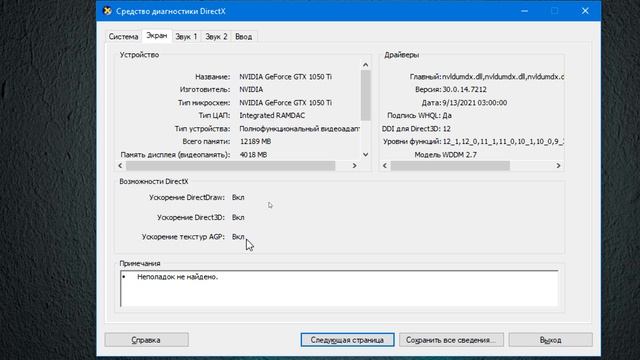Image resolution: width=640 pixels, height=360 pixels.
Task: Click the Драйверы horizontal scrollbar thumb
Action: 450,165
